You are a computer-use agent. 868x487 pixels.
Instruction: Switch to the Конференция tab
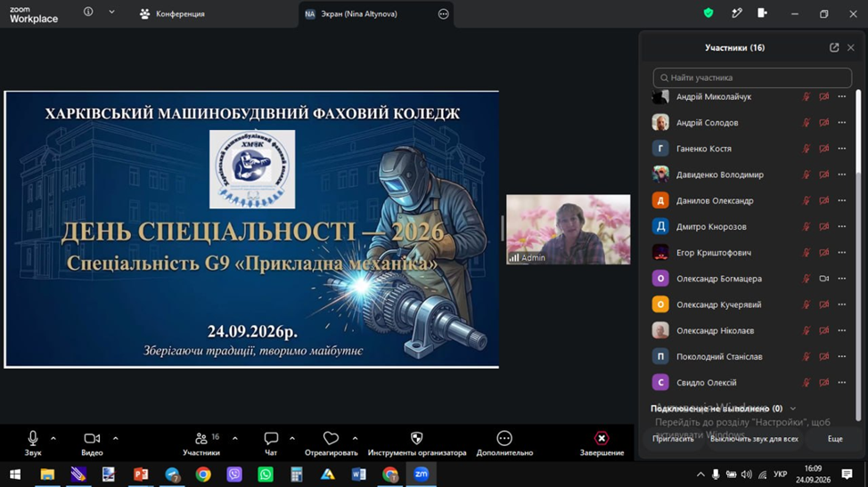(x=172, y=14)
